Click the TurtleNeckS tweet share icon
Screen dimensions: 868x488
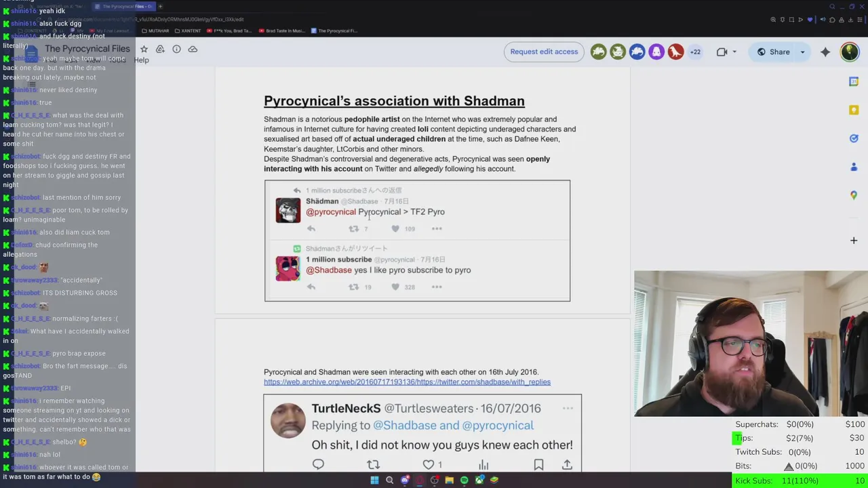(x=567, y=464)
